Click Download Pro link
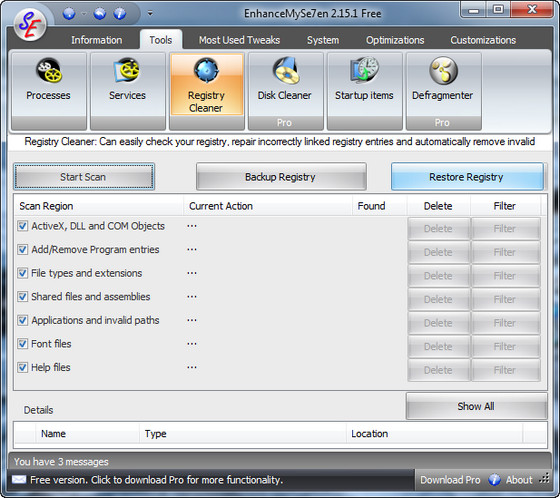560x498 pixels. [450, 480]
